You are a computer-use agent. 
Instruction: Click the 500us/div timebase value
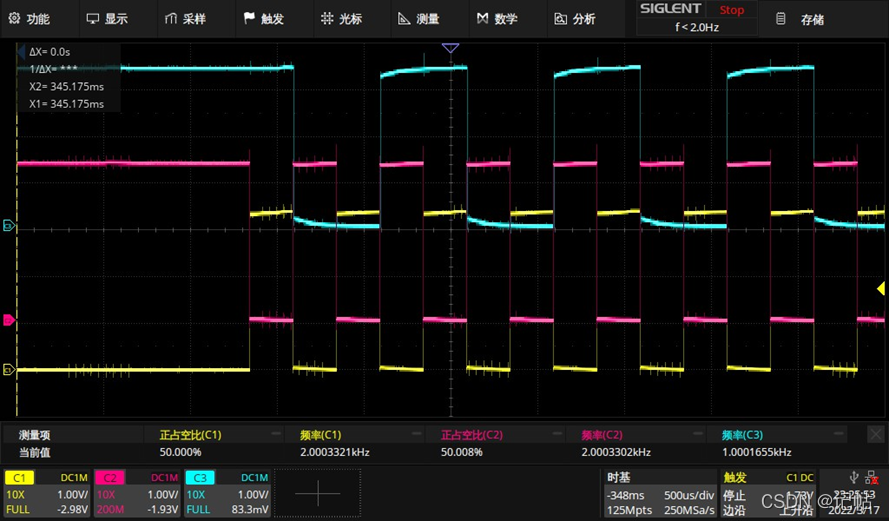click(x=689, y=495)
